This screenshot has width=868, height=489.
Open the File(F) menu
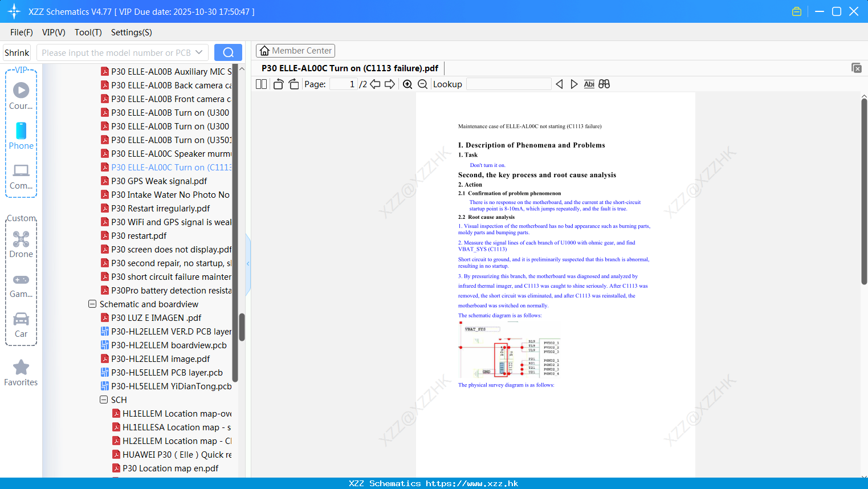point(22,32)
